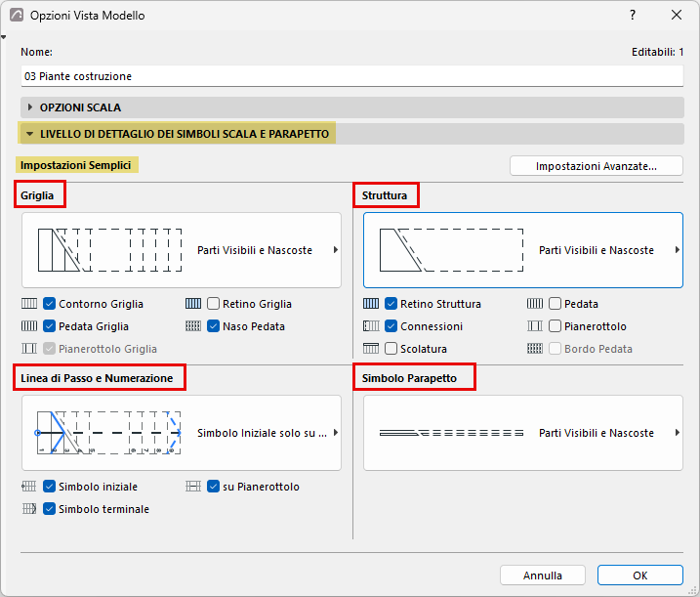Enable Retino Griglia checkbox
The width and height of the screenshot is (700, 597).
point(213,304)
